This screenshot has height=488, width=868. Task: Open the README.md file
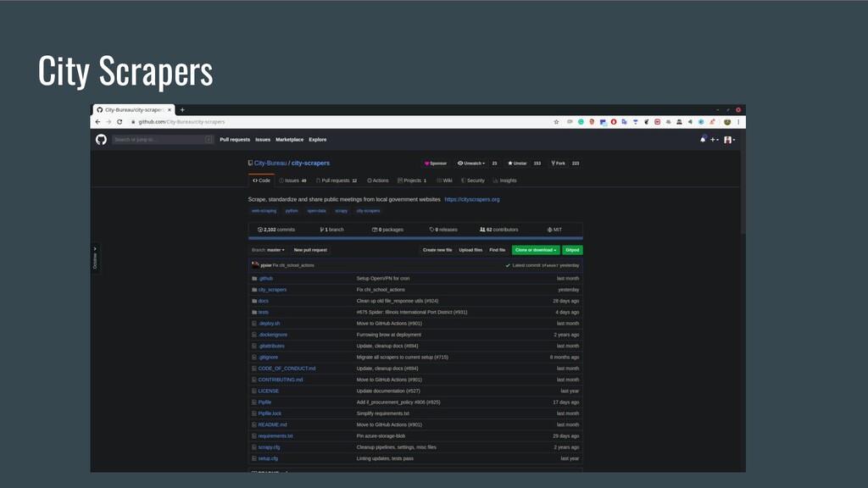[272, 425]
